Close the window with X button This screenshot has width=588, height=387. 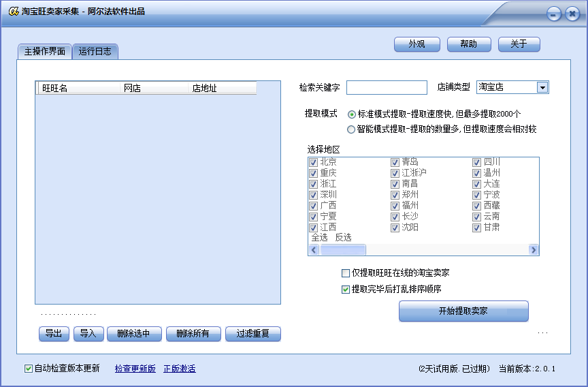click(x=572, y=14)
